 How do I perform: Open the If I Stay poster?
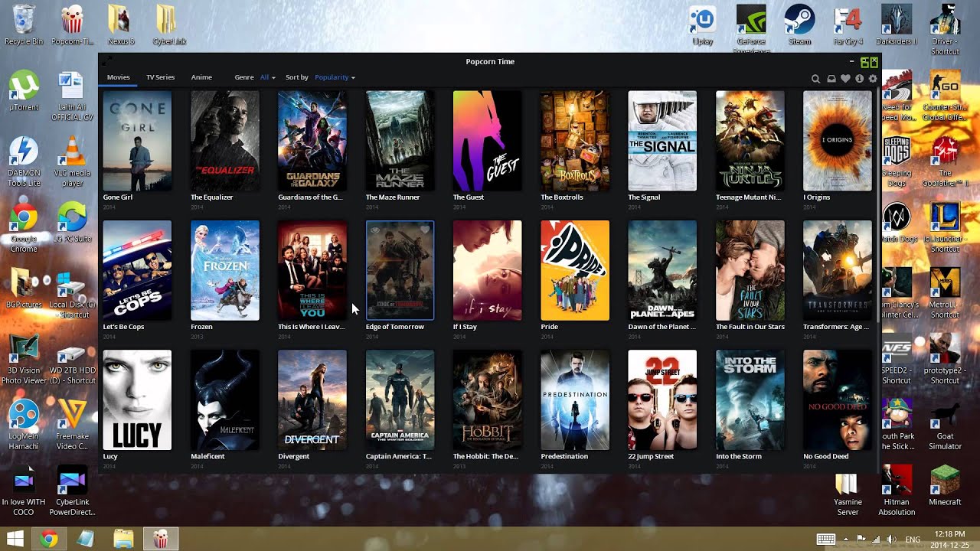487,271
